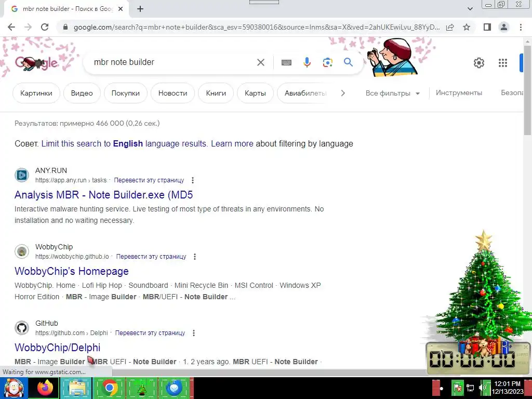Translate the ANY.RUN result page
The height and width of the screenshot is (399, 532).
point(149,180)
